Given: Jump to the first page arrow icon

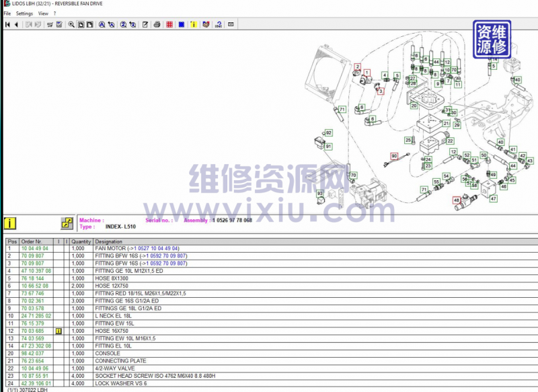Looking at the screenshot, I should 7,25.
